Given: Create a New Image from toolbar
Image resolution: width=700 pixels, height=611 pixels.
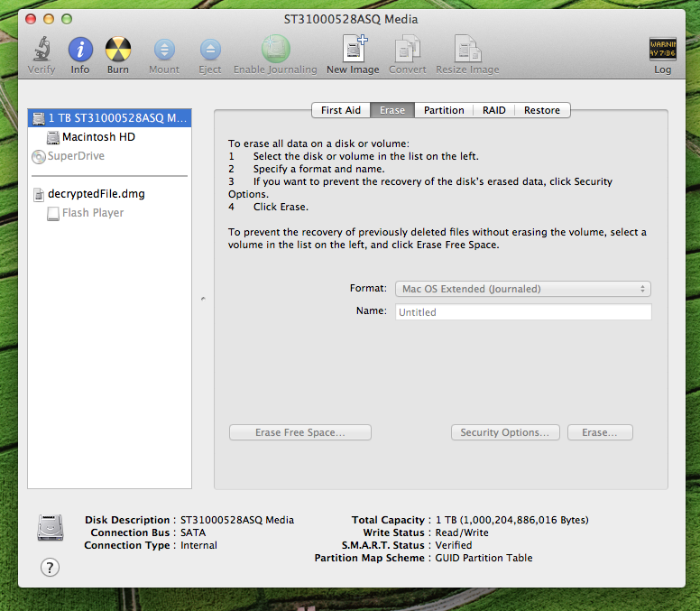Looking at the screenshot, I should [354, 48].
